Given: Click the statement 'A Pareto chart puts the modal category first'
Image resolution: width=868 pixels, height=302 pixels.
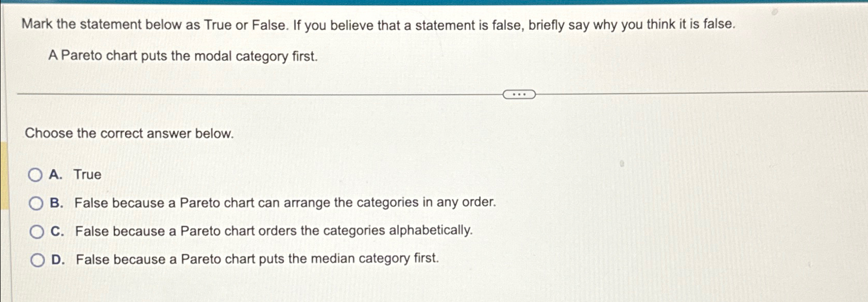Looking at the screenshot, I should point(184,57).
